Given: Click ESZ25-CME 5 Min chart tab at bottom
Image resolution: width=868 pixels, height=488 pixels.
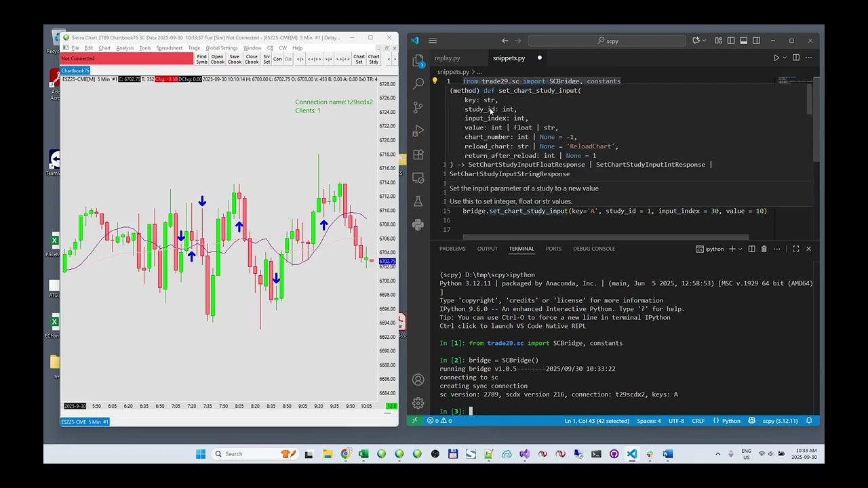Looking at the screenshot, I should click(85, 422).
